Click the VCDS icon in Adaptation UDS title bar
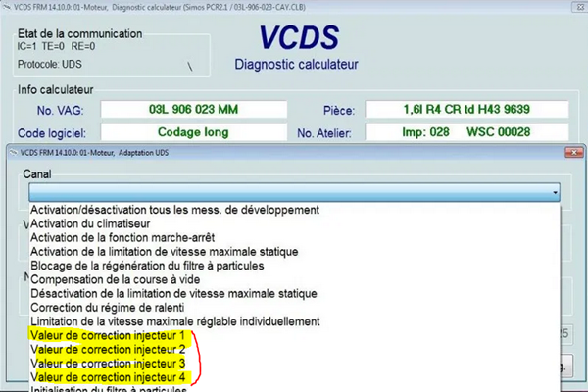Image resolution: width=588 pixels, height=392 pixels. pyautogui.click(x=14, y=153)
